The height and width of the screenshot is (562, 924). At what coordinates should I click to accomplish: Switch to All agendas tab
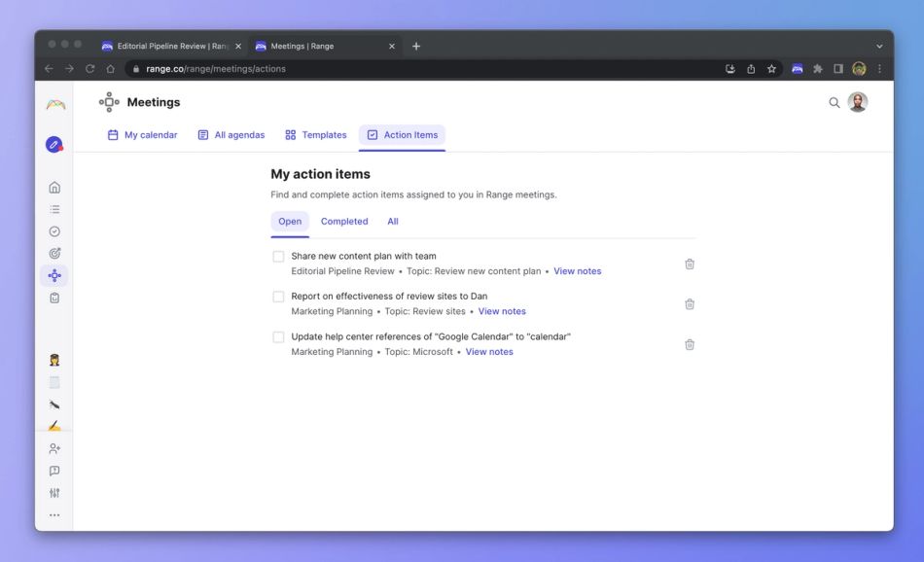point(231,135)
